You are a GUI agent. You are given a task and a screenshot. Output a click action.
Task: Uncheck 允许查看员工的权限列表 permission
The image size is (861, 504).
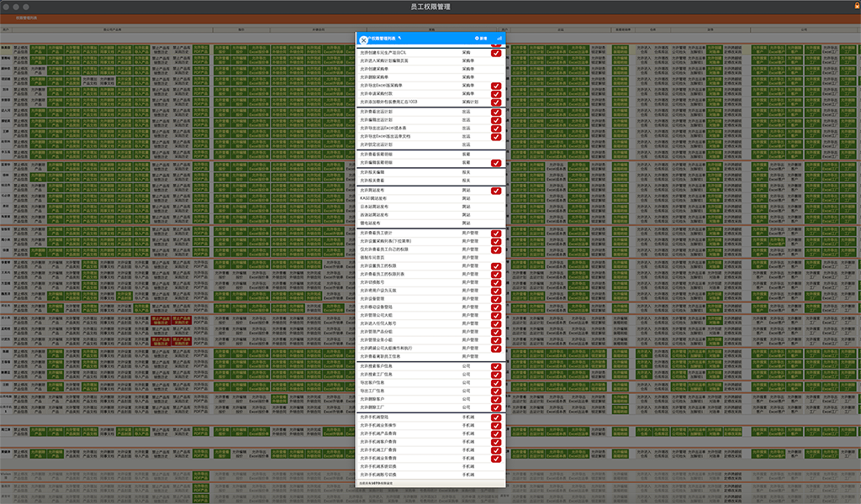(496, 274)
